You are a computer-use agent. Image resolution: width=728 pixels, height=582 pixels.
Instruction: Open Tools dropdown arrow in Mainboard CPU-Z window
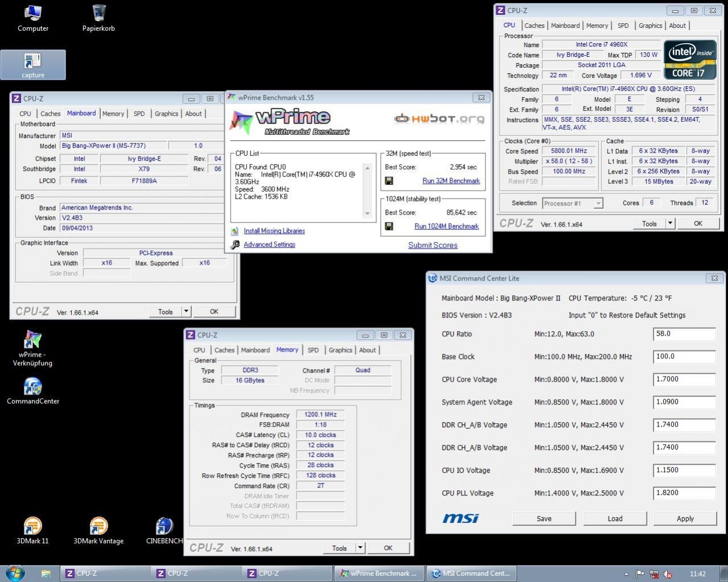click(186, 311)
